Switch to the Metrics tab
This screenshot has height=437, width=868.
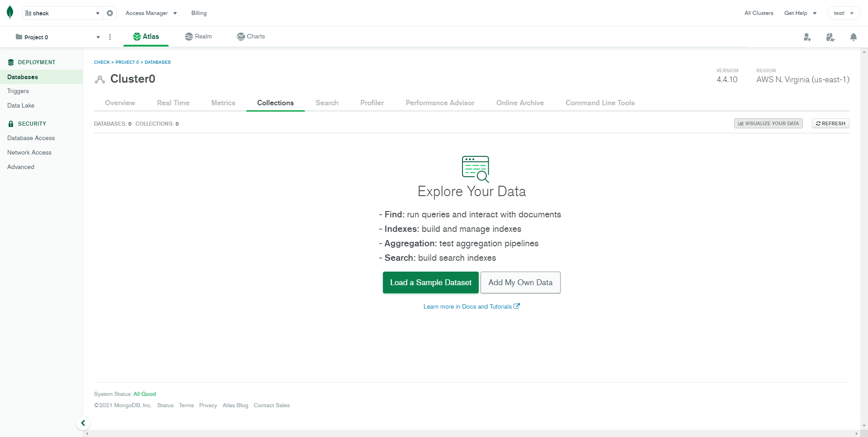click(223, 103)
